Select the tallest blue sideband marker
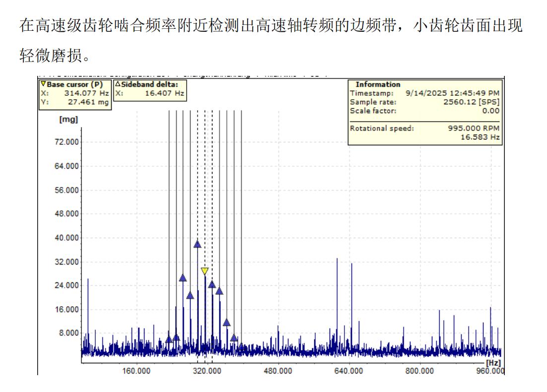Viewport: 547px width, 392px height. click(197, 244)
